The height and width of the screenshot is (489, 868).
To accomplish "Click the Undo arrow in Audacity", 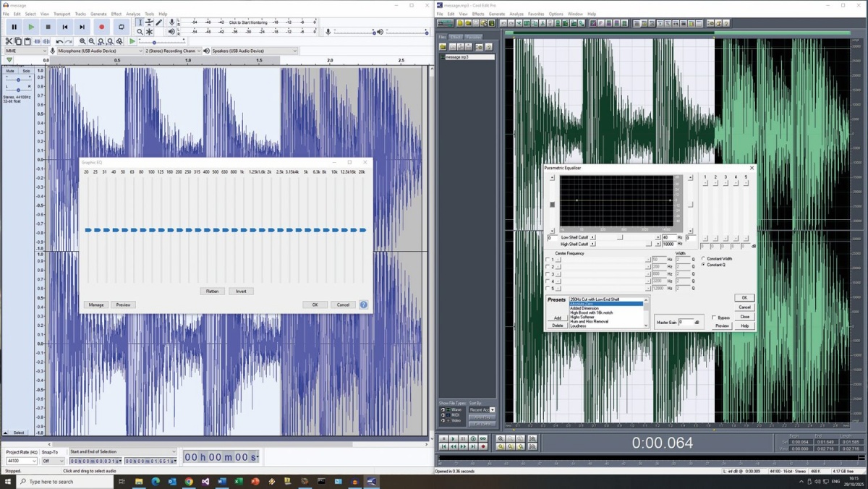I will pos(59,41).
